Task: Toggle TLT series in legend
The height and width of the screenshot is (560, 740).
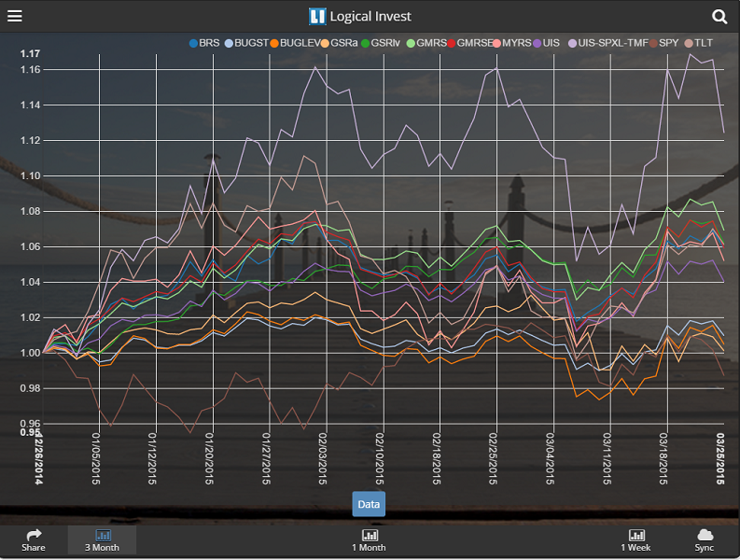Action: point(698,43)
